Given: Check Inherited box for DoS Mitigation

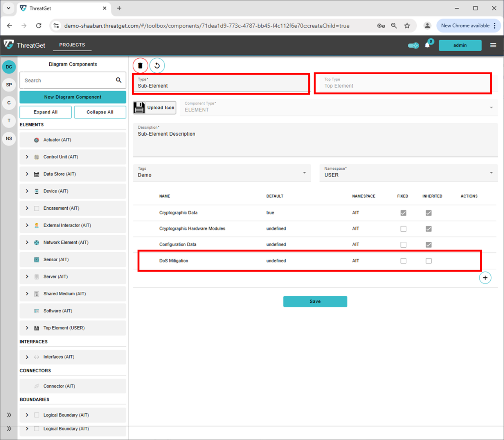Looking at the screenshot, I should pyautogui.click(x=428, y=261).
